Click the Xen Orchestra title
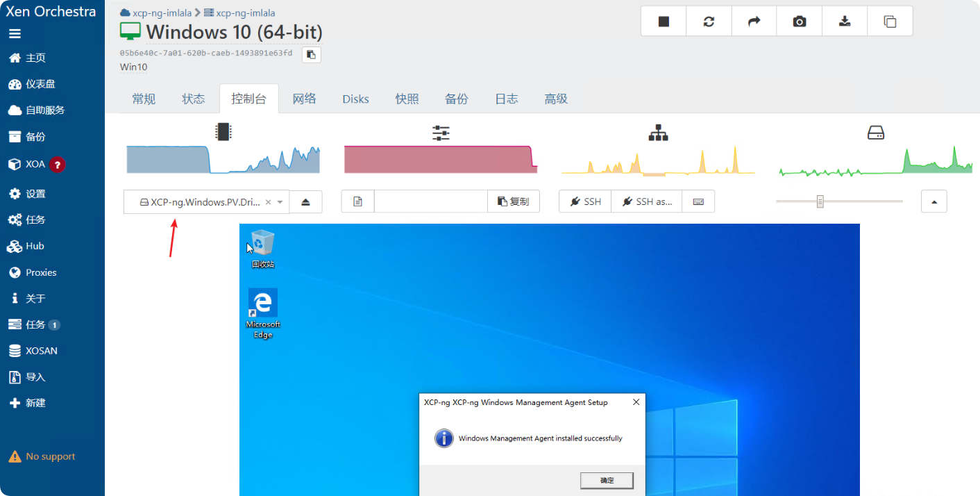 pyautogui.click(x=51, y=11)
